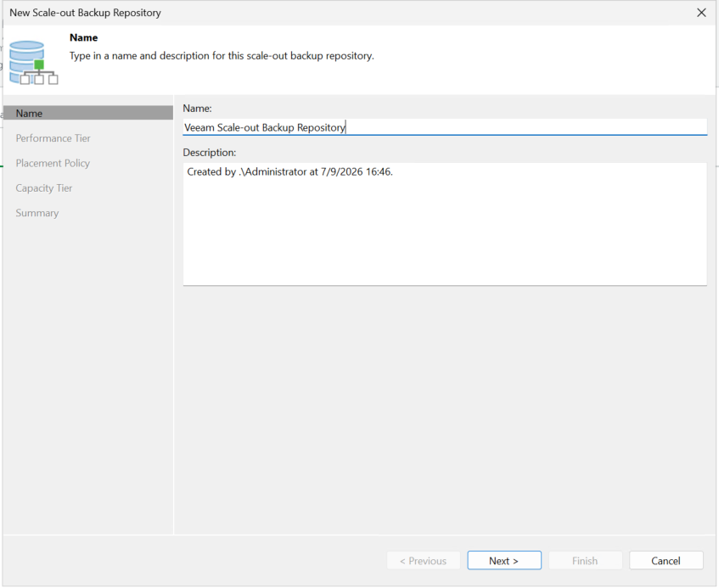Click the bold 'Name' header title
This screenshot has width=719, height=588.
tap(83, 37)
